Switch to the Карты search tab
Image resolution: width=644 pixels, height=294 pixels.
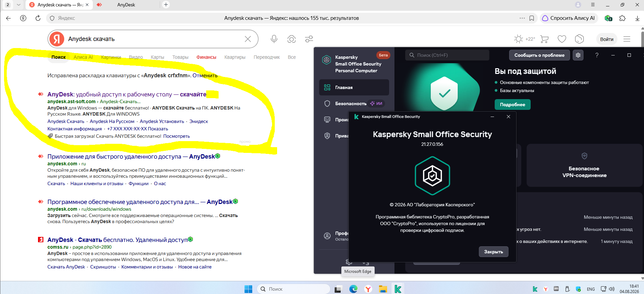coord(157,57)
